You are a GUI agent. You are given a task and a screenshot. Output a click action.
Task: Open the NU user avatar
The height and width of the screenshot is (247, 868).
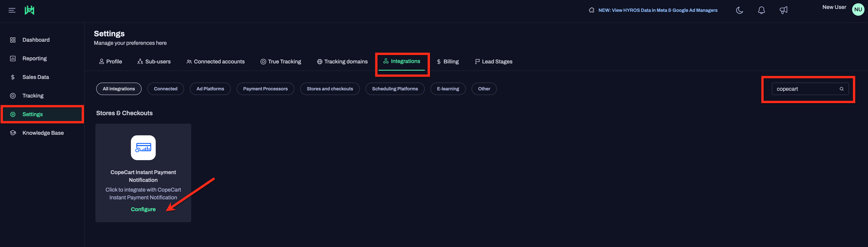[858, 9]
